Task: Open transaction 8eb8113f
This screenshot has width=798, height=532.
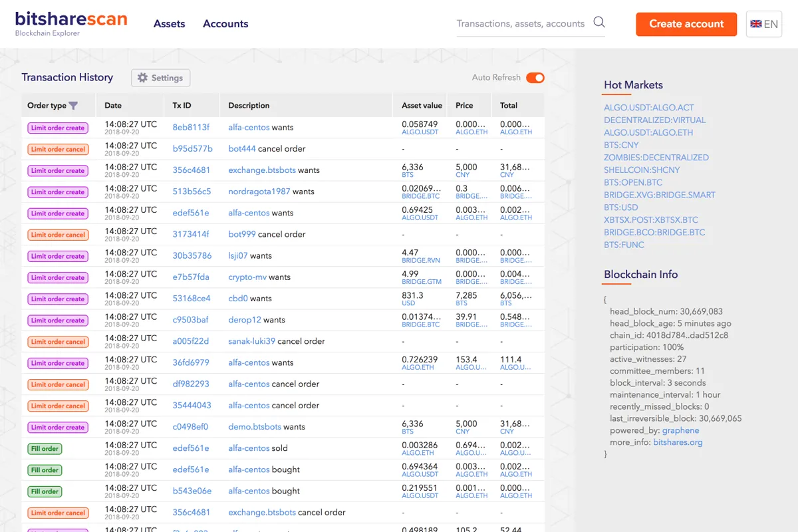Action: point(191,127)
